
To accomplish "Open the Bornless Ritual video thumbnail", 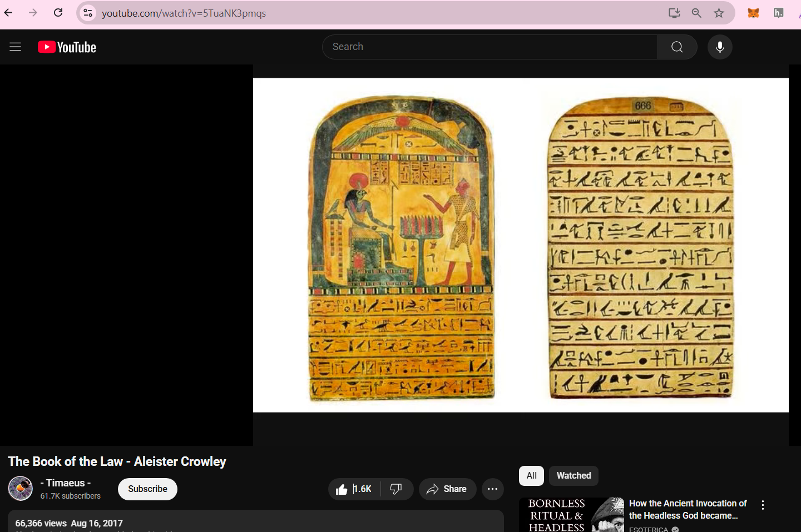I will (x=571, y=515).
